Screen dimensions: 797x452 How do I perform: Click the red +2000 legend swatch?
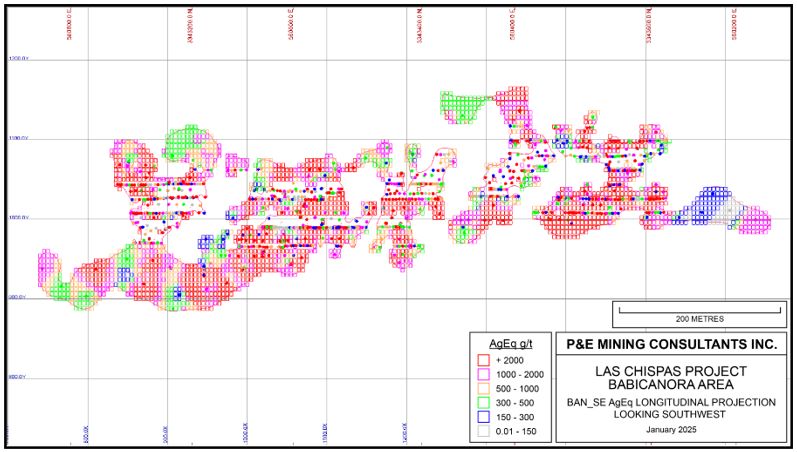pyautogui.click(x=484, y=360)
